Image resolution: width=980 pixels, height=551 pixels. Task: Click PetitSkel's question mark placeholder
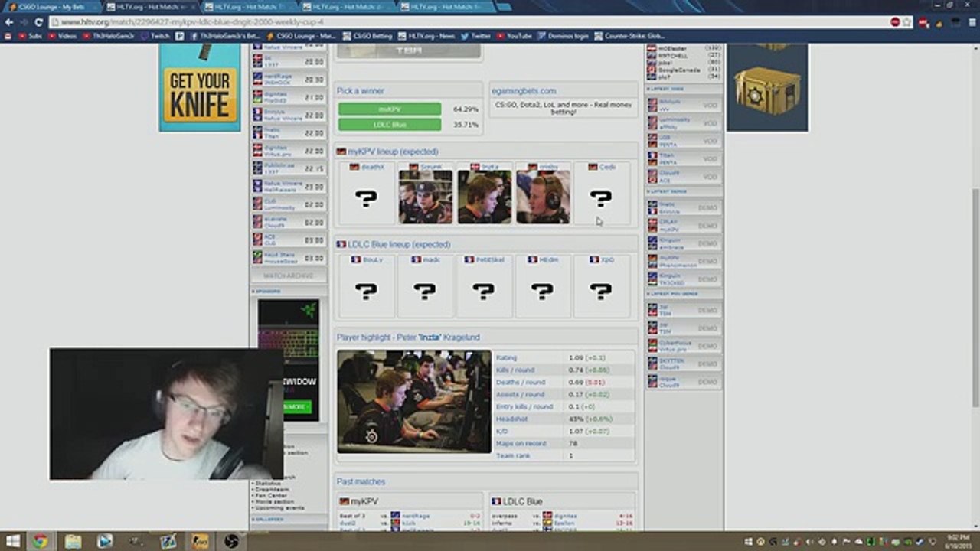483,291
